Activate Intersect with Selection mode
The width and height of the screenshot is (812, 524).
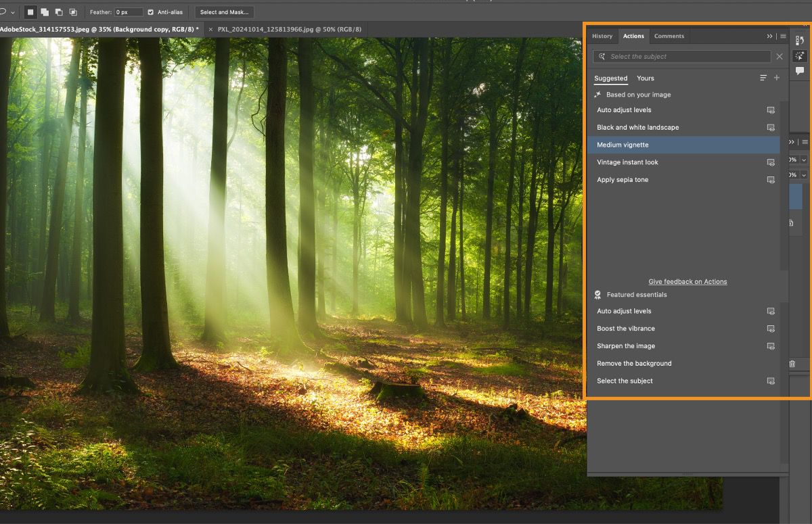pyautogui.click(x=73, y=11)
